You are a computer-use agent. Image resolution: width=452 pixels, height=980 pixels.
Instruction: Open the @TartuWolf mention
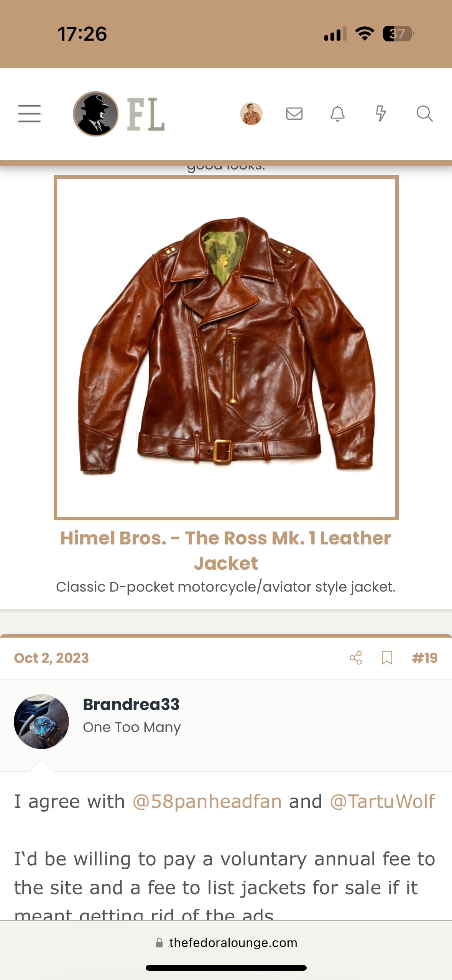tap(383, 802)
